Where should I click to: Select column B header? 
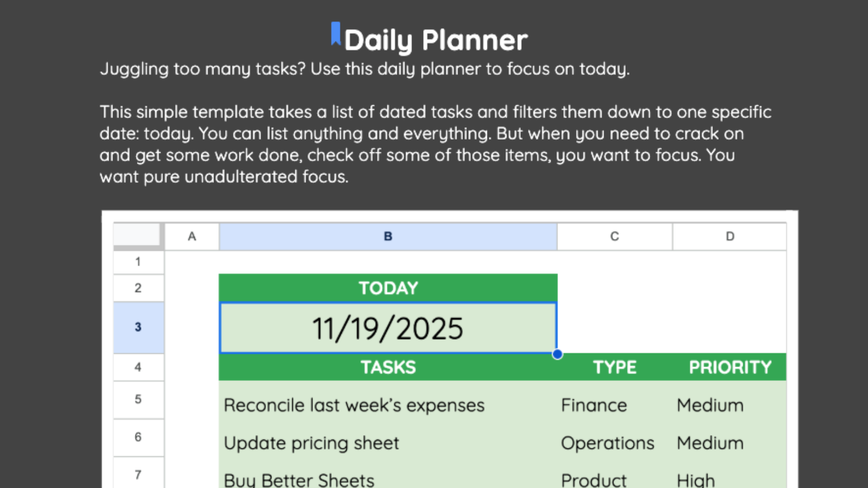[x=388, y=236]
